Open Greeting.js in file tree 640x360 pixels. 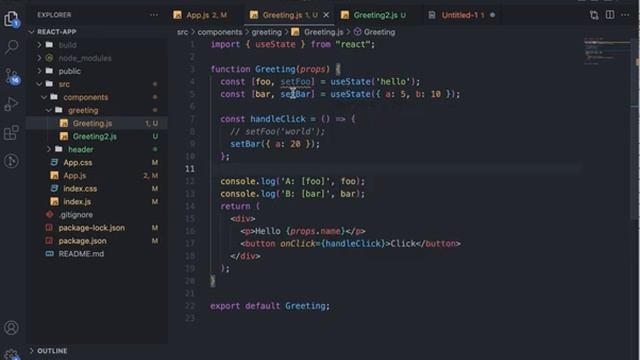tap(92, 123)
